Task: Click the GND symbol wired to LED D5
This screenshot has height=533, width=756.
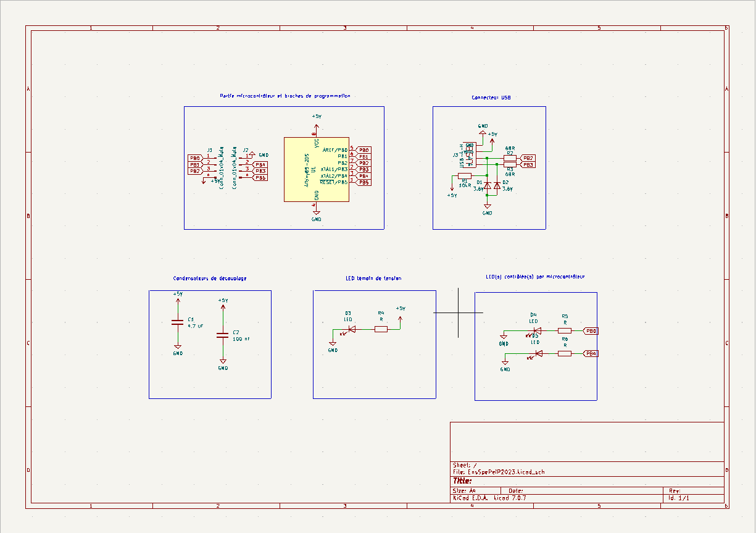Action: pyautogui.click(x=505, y=363)
